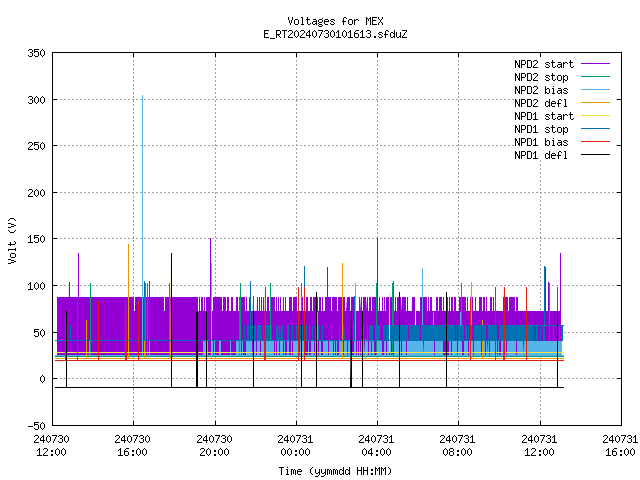Click the purple NPD2 start legend line

coord(595,64)
